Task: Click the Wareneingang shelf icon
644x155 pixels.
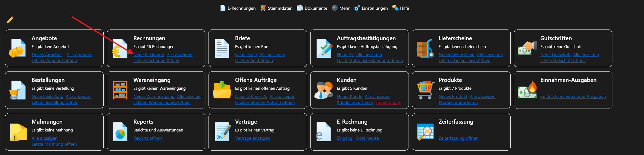Action: coord(120,90)
